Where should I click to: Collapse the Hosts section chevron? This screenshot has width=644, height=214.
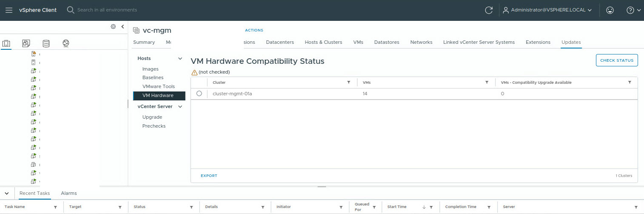click(180, 58)
